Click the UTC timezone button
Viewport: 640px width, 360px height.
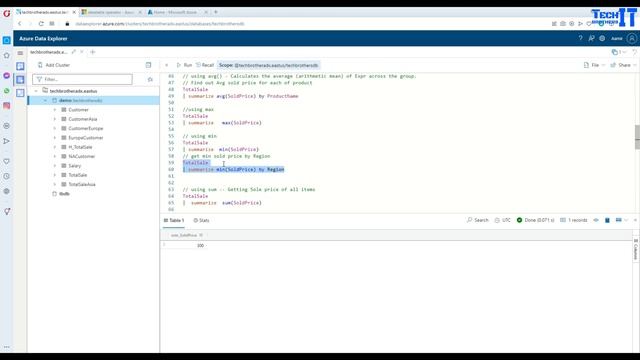coord(502,220)
